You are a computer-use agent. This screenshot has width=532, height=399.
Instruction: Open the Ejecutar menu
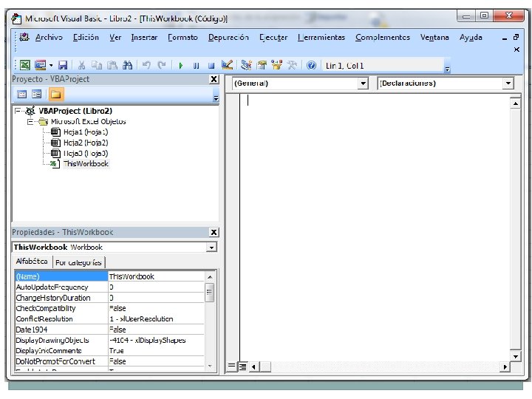click(x=273, y=38)
